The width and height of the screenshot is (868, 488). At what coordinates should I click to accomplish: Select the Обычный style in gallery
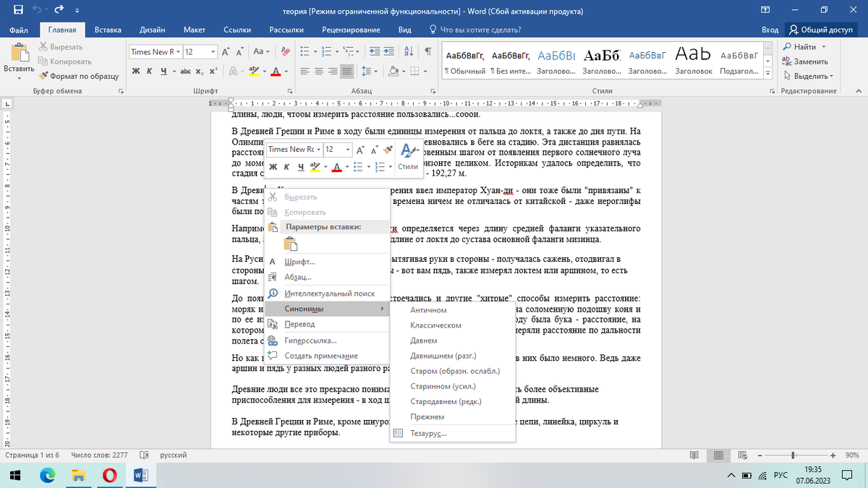point(465,61)
